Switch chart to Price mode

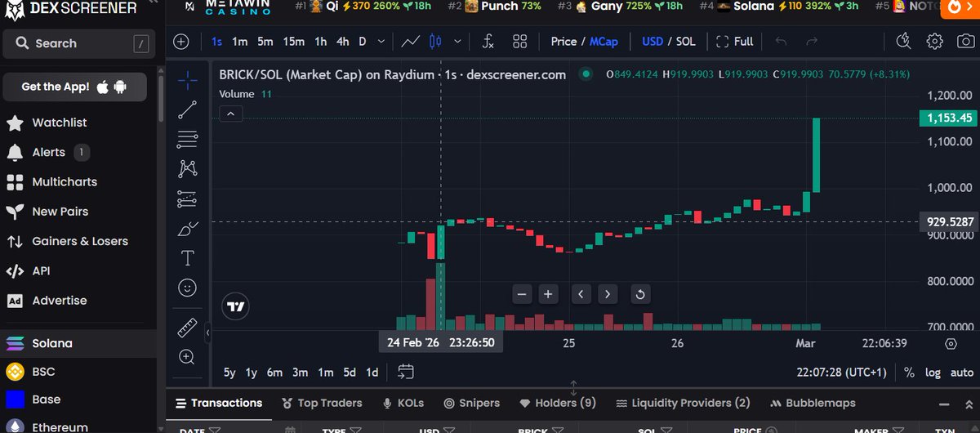pyautogui.click(x=563, y=41)
